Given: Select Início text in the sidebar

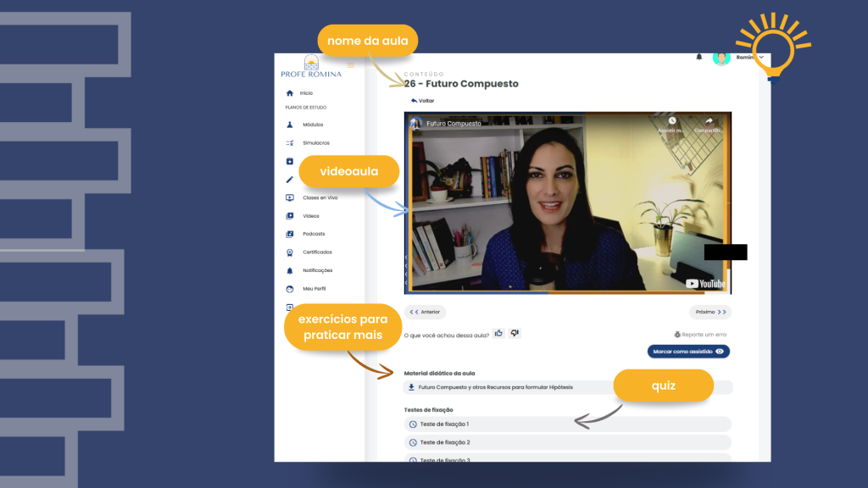Looking at the screenshot, I should coord(306,93).
